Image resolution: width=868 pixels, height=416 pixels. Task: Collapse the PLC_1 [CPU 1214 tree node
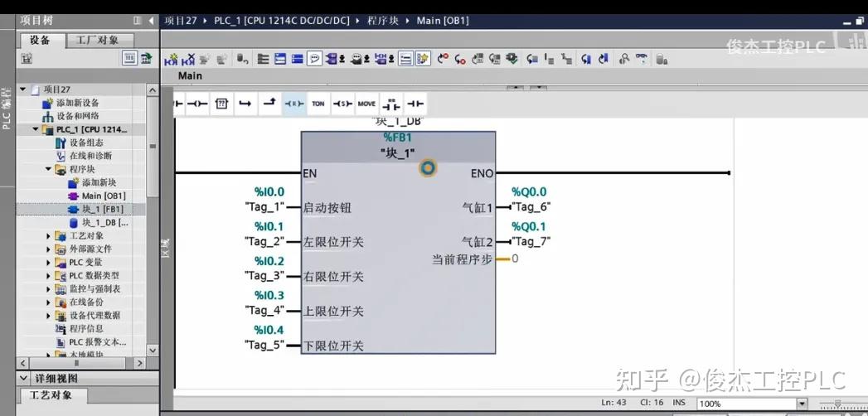pos(36,129)
